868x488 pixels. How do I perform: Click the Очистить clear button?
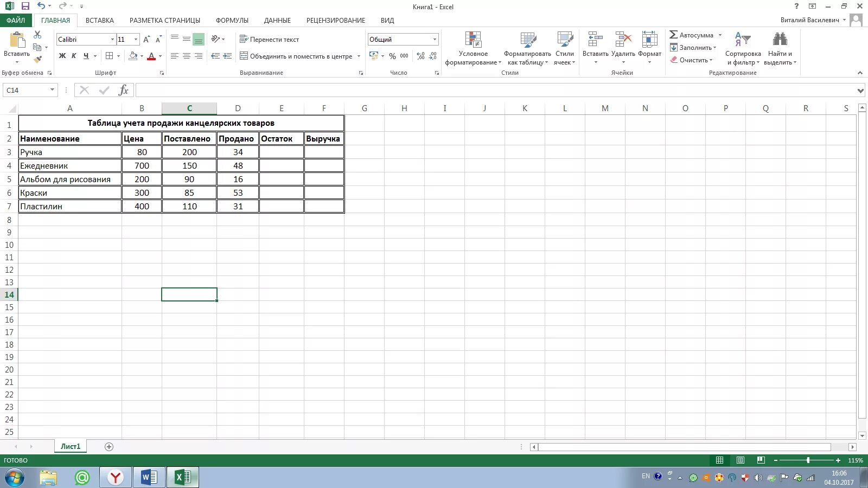[691, 60]
